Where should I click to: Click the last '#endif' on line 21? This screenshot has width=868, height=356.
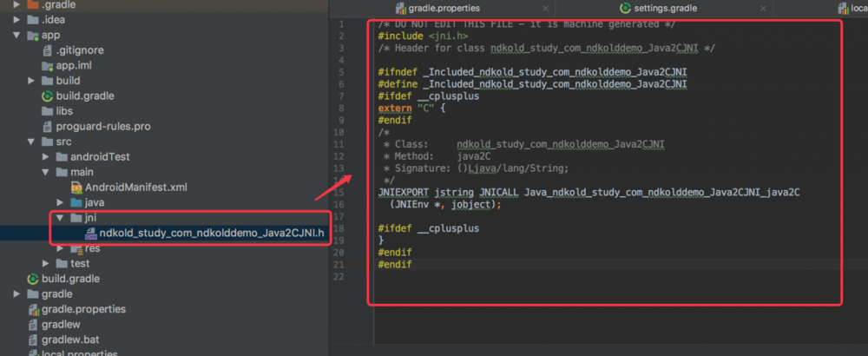(395, 265)
